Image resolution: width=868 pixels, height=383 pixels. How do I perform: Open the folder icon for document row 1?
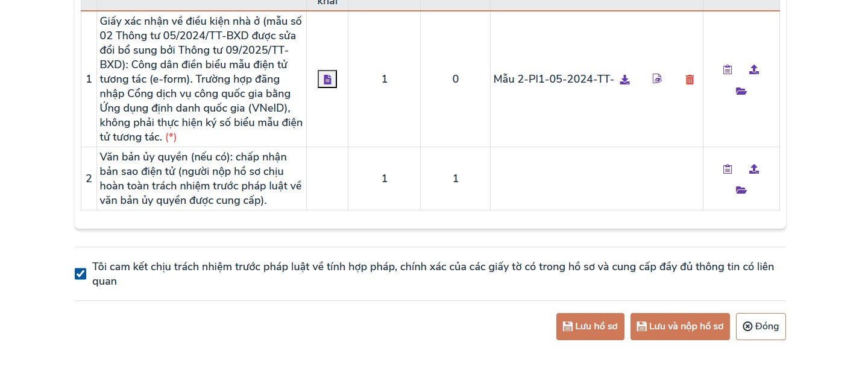741,92
